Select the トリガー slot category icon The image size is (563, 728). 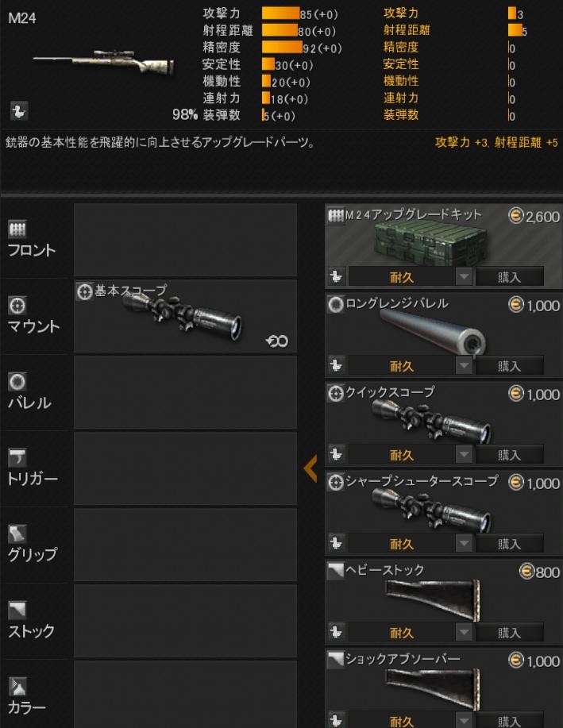tap(17, 458)
